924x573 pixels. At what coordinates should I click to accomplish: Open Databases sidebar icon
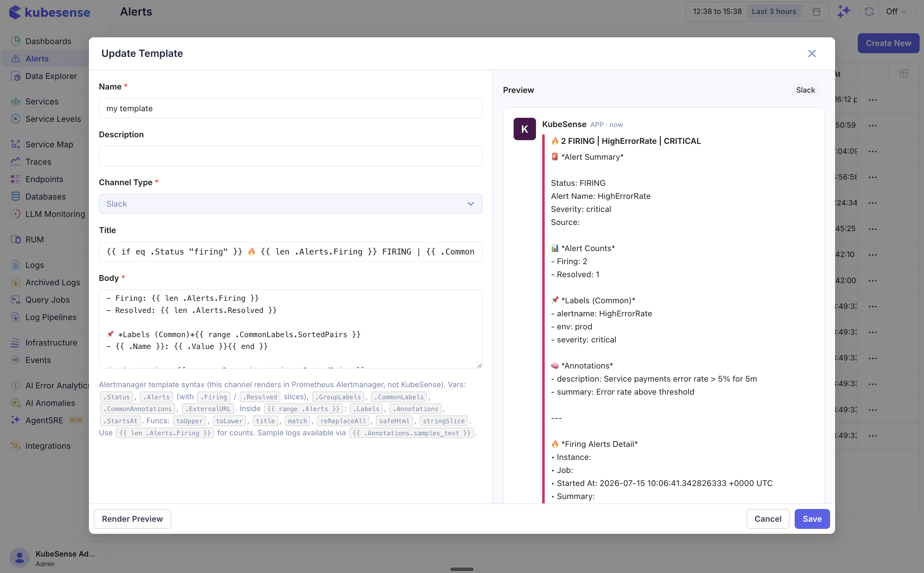[16, 196]
